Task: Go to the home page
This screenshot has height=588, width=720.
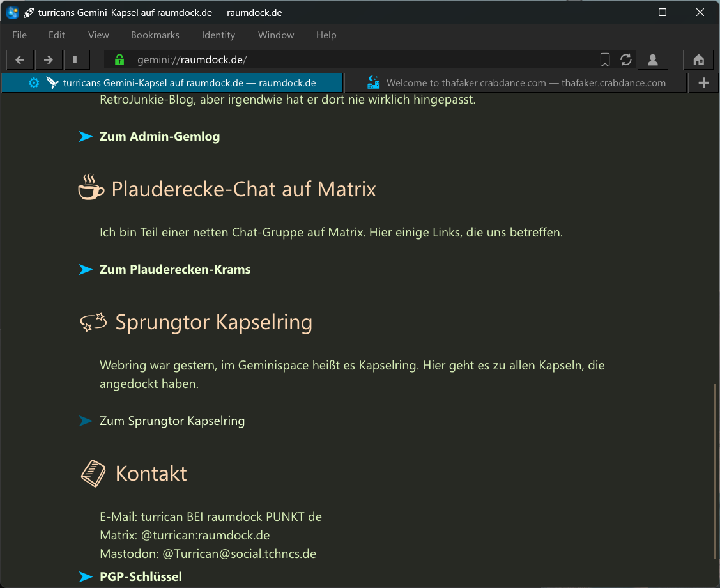Action: click(x=698, y=59)
